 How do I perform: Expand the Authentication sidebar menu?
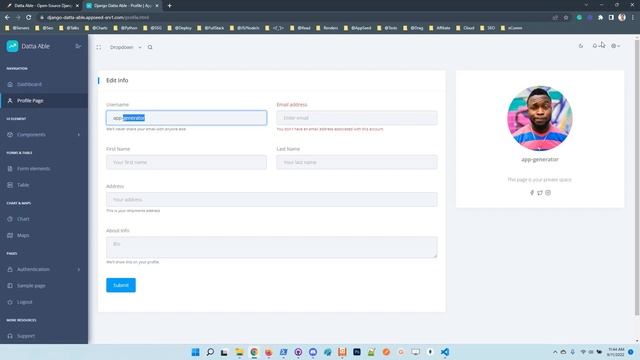(x=44, y=269)
